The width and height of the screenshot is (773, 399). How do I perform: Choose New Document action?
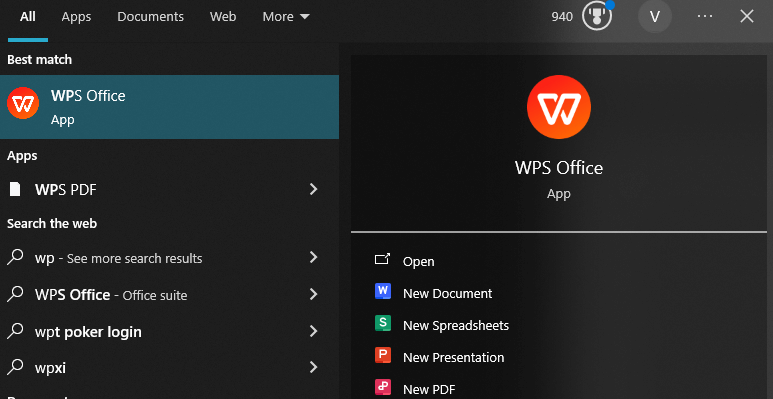pyautogui.click(x=448, y=293)
